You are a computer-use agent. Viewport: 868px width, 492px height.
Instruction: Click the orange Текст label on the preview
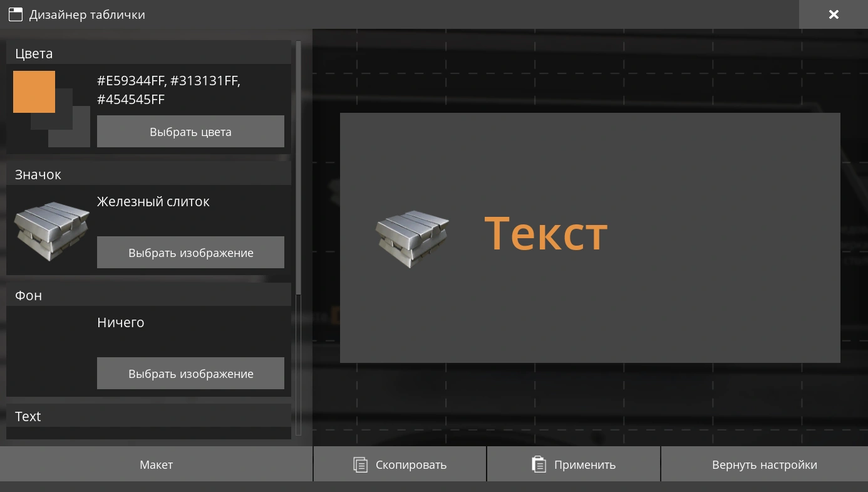pos(545,234)
